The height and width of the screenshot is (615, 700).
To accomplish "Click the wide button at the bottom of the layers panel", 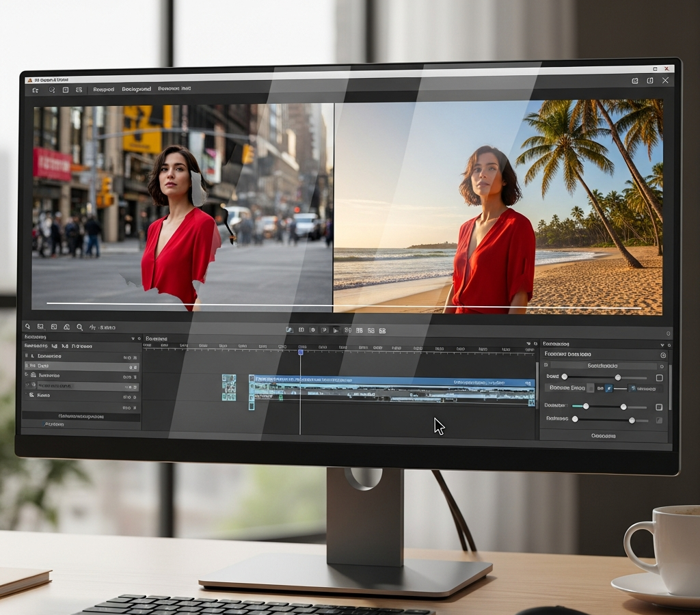I will [x=81, y=416].
